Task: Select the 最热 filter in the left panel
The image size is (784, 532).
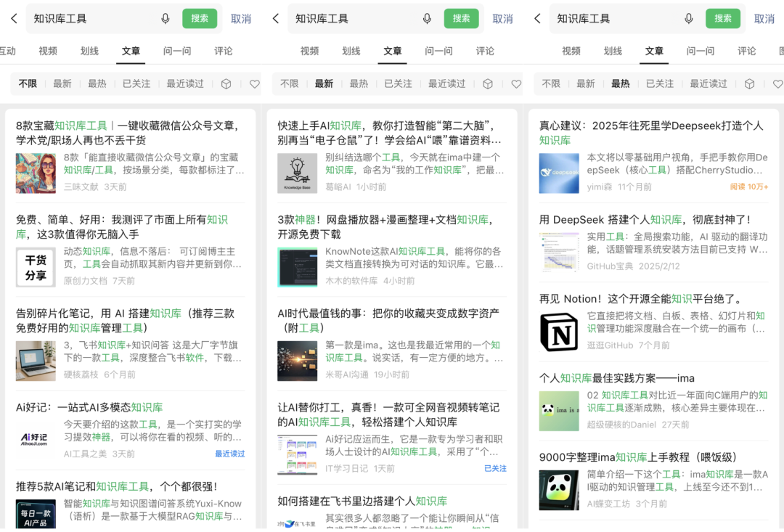Action: click(97, 84)
